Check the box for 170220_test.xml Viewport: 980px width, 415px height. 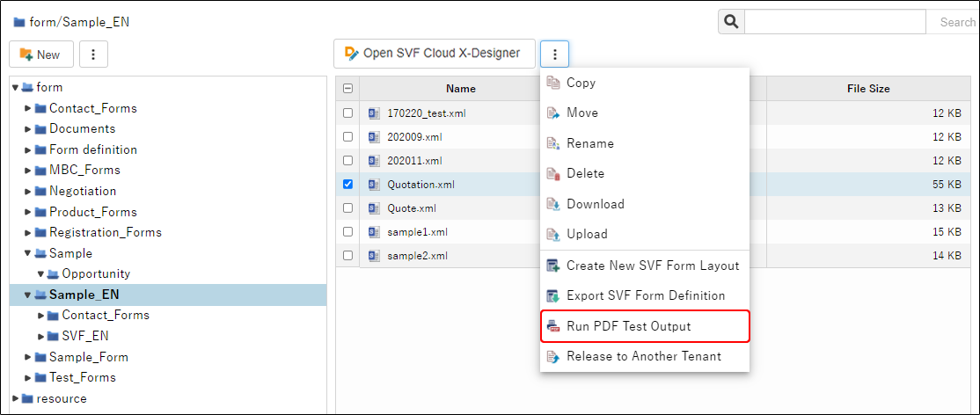click(x=348, y=113)
